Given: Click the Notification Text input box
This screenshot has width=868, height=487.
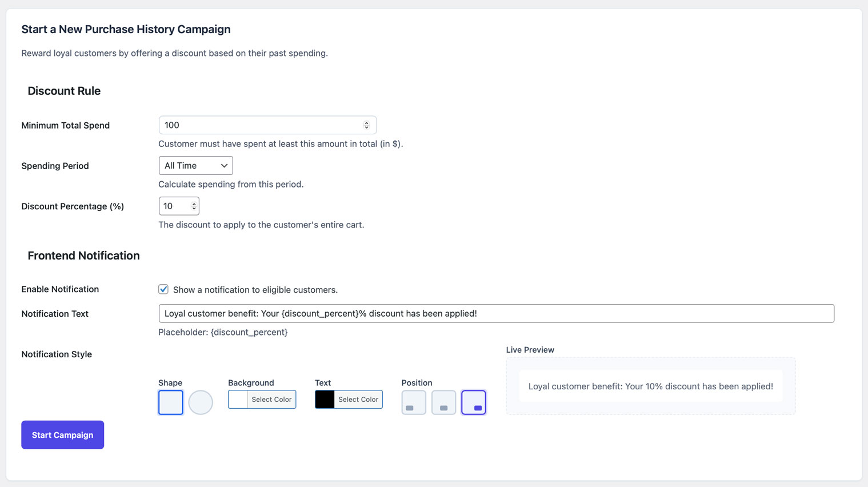Looking at the screenshot, I should (x=496, y=313).
